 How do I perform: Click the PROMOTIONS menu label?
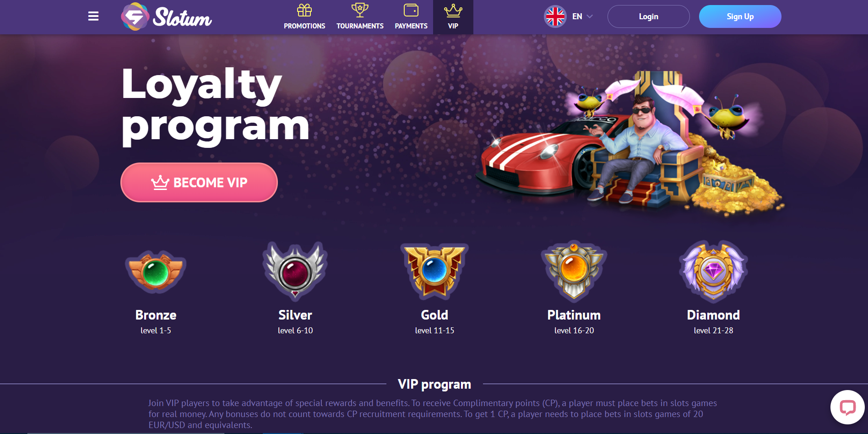(304, 26)
